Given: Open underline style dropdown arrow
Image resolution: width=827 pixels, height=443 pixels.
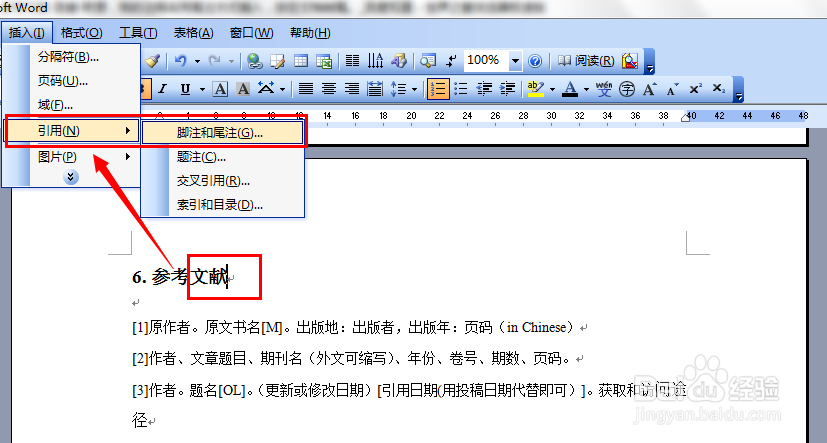Looking at the screenshot, I should [202, 90].
